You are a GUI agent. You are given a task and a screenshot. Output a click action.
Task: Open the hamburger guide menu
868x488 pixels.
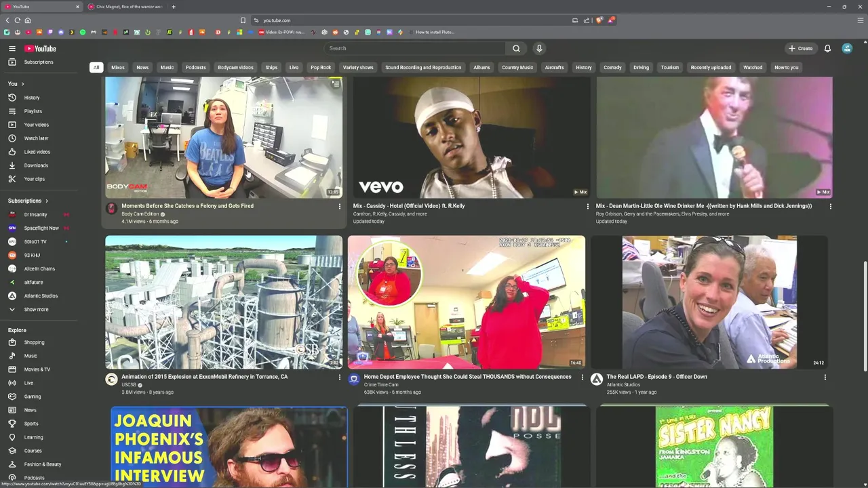tap(12, 48)
